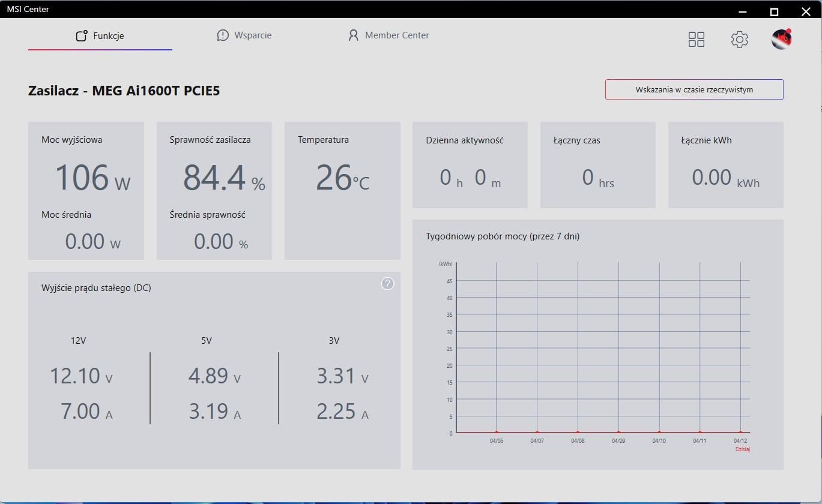This screenshot has height=504, width=822.
Task: Click the 3.31 V reading
Action: click(x=342, y=376)
